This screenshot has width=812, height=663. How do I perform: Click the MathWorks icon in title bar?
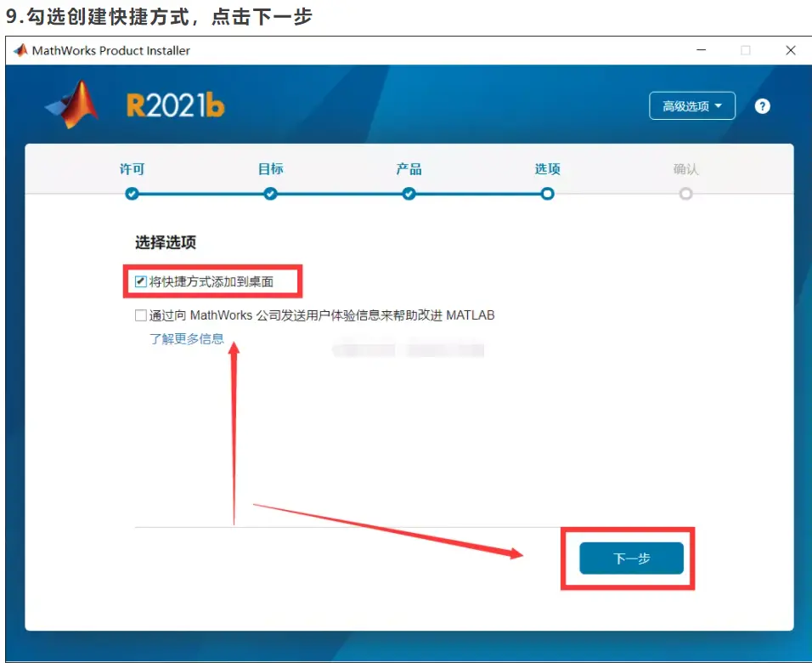pos(20,50)
